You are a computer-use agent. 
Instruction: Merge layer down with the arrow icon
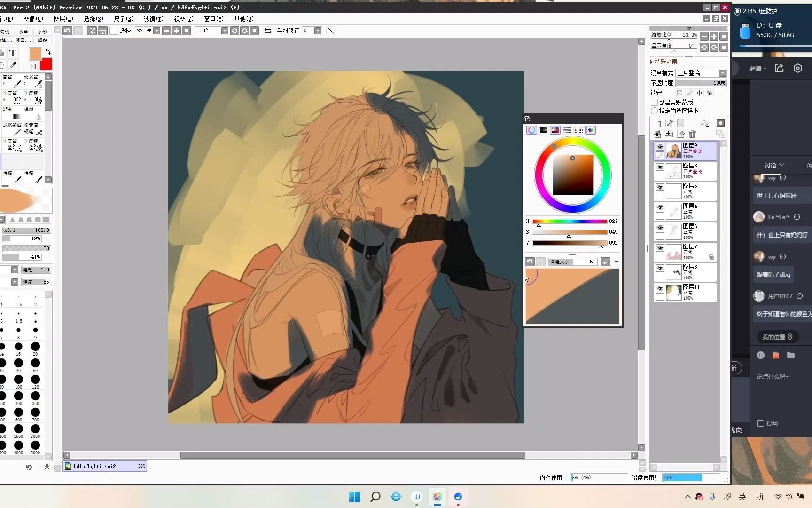pos(657,134)
